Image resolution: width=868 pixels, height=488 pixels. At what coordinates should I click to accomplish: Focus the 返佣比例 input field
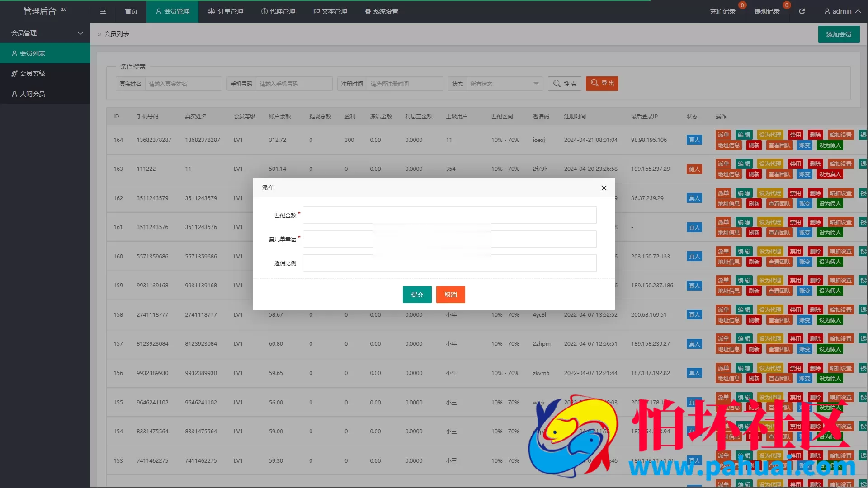[449, 263]
